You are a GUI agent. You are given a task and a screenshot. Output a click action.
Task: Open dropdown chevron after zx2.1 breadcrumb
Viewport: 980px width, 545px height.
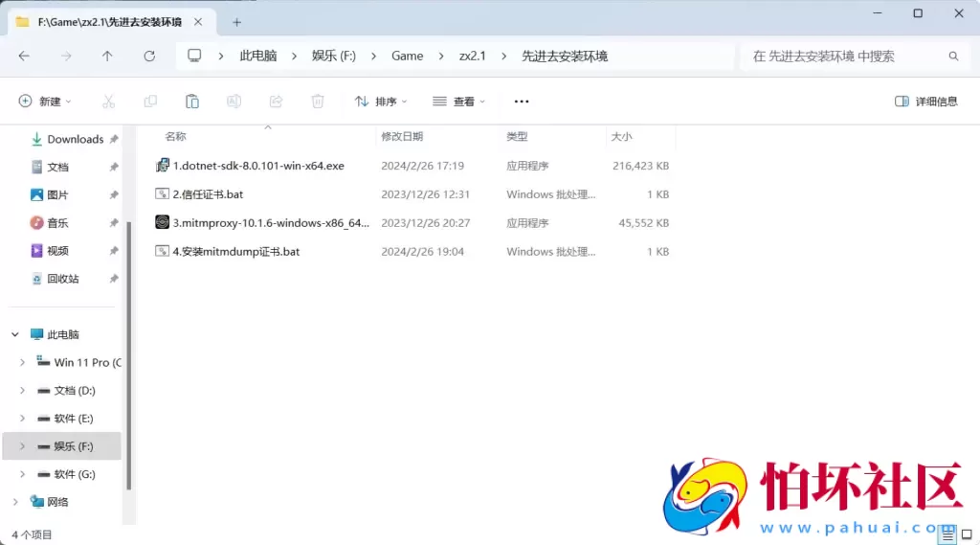pyautogui.click(x=503, y=56)
